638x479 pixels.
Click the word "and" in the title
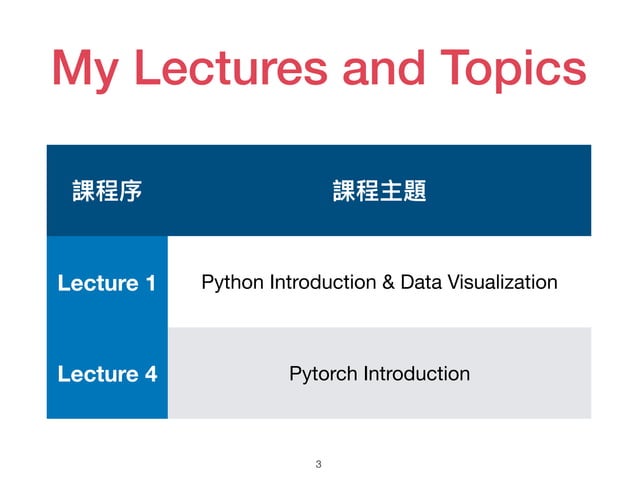click(x=384, y=67)
